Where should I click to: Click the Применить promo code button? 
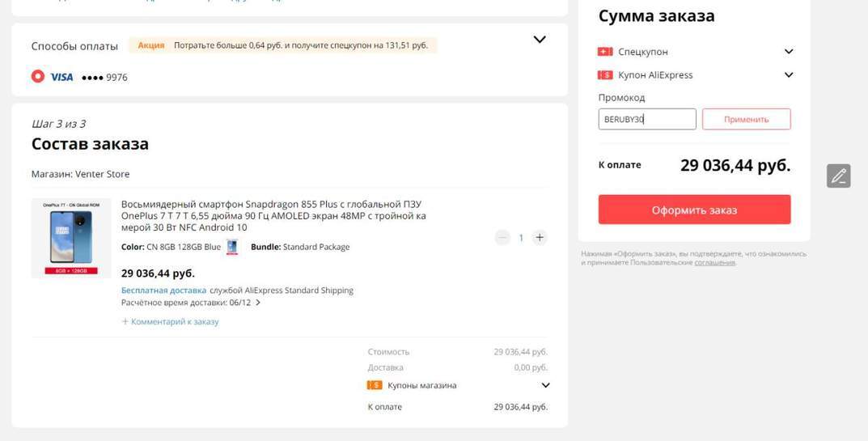coord(746,119)
